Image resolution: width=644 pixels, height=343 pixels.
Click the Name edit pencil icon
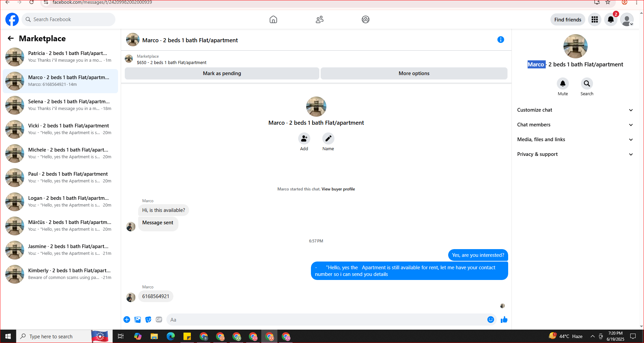point(328,138)
